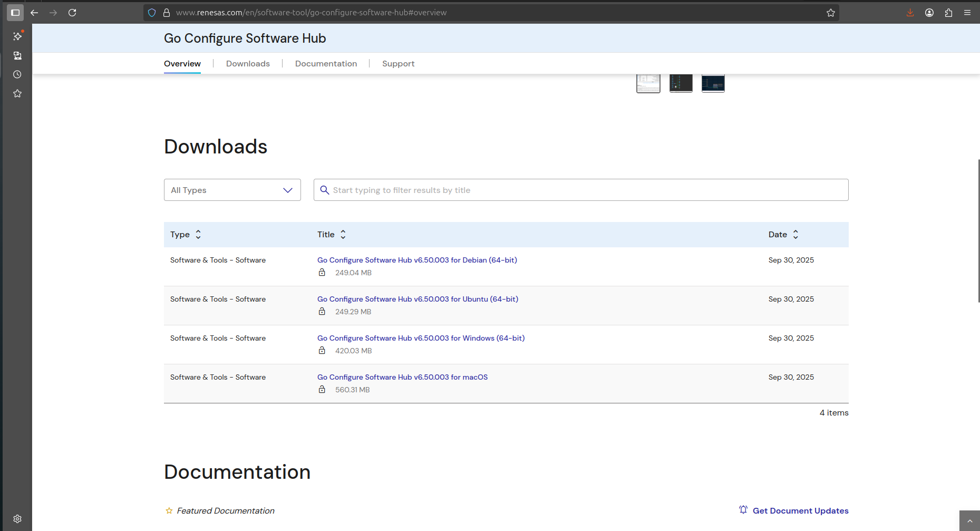Download Go Configure Hub for Windows (64-bit)

point(421,338)
